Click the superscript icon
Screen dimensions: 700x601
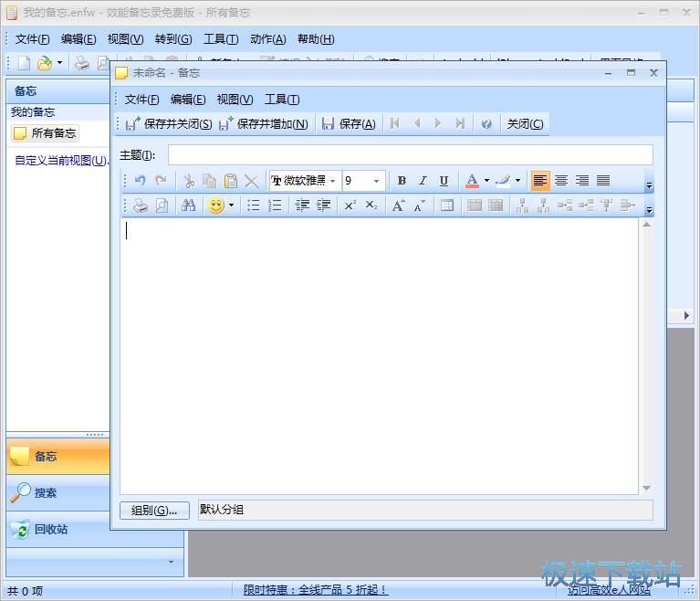pyautogui.click(x=350, y=206)
